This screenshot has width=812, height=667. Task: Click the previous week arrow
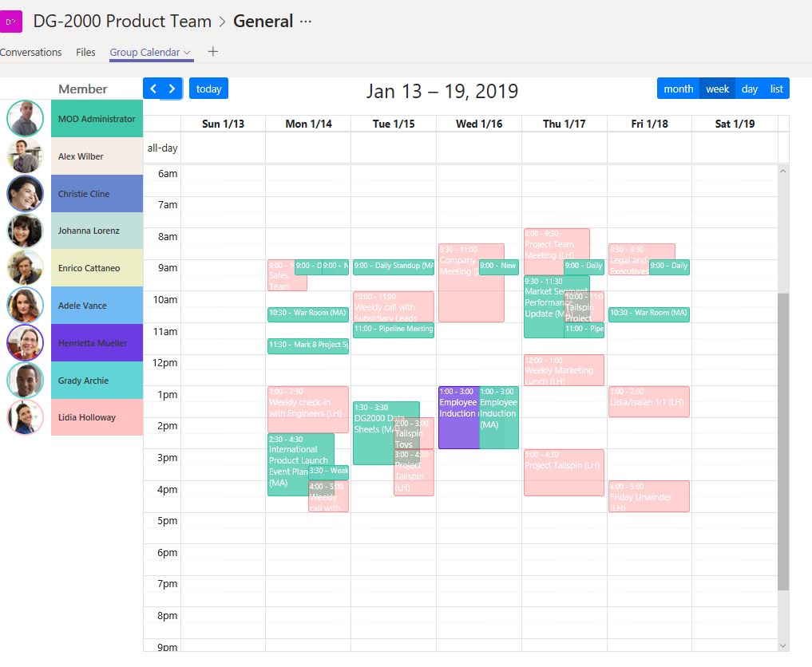[155, 89]
